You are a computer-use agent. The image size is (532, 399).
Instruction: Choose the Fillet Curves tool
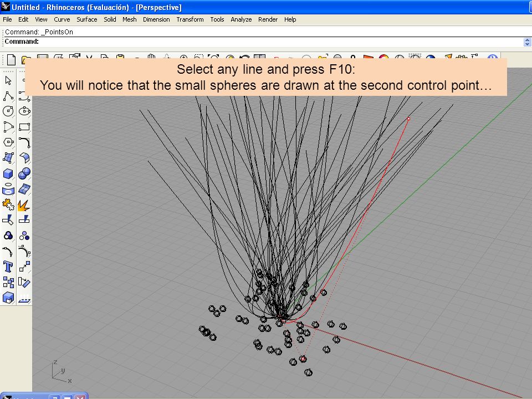click(24, 142)
